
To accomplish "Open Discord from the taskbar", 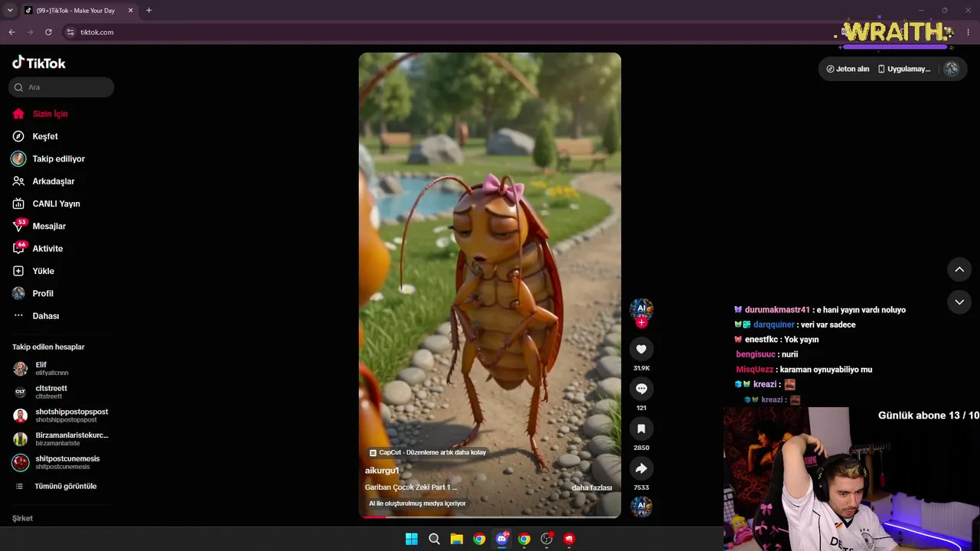I will coord(501,539).
